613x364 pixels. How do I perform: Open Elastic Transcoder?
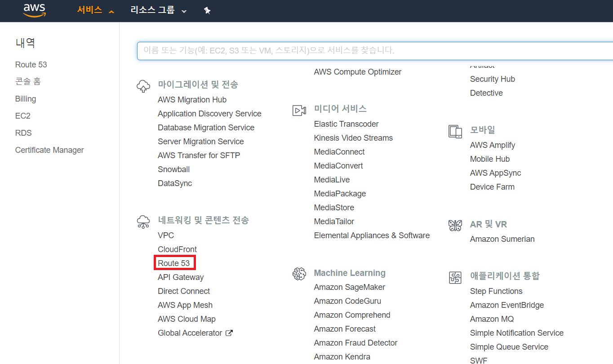click(x=346, y=124)
